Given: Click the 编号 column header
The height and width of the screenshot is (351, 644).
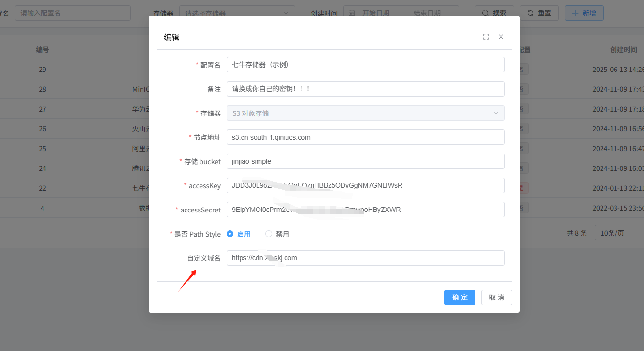Looking at the screenshot, I should tap(43, 49).
